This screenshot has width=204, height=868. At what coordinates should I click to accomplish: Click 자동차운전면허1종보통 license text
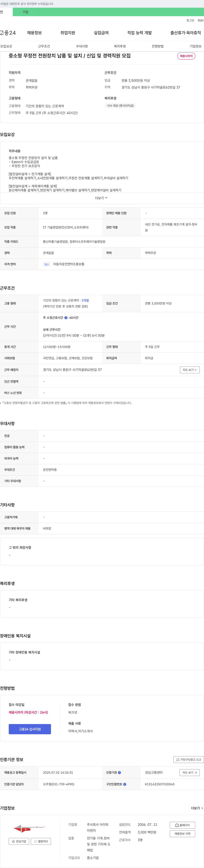tap(69, 264)
